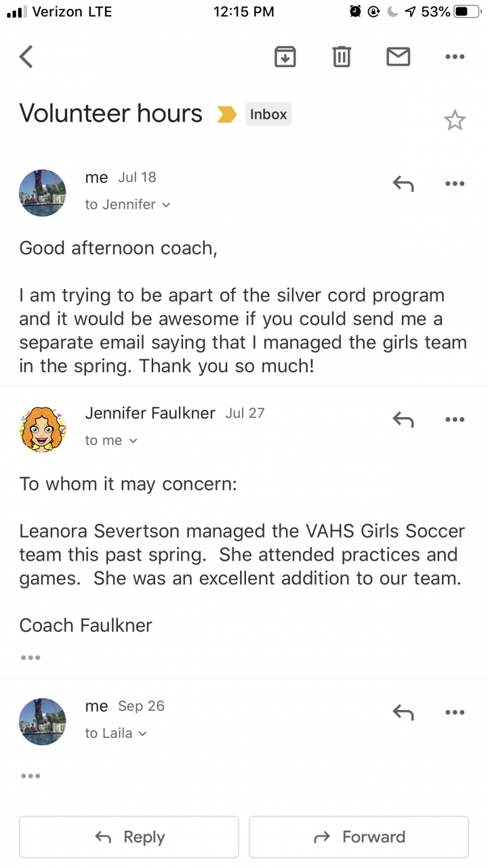Star the Volunteer hours conversation

pyautogui.click(x=455, y=121)
